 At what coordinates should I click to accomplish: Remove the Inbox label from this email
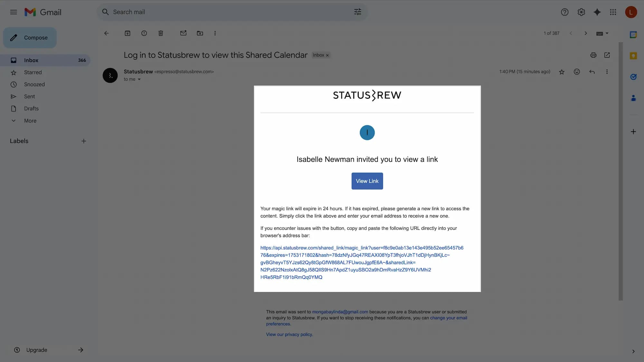pyautogui.click(x=327, y=55)
